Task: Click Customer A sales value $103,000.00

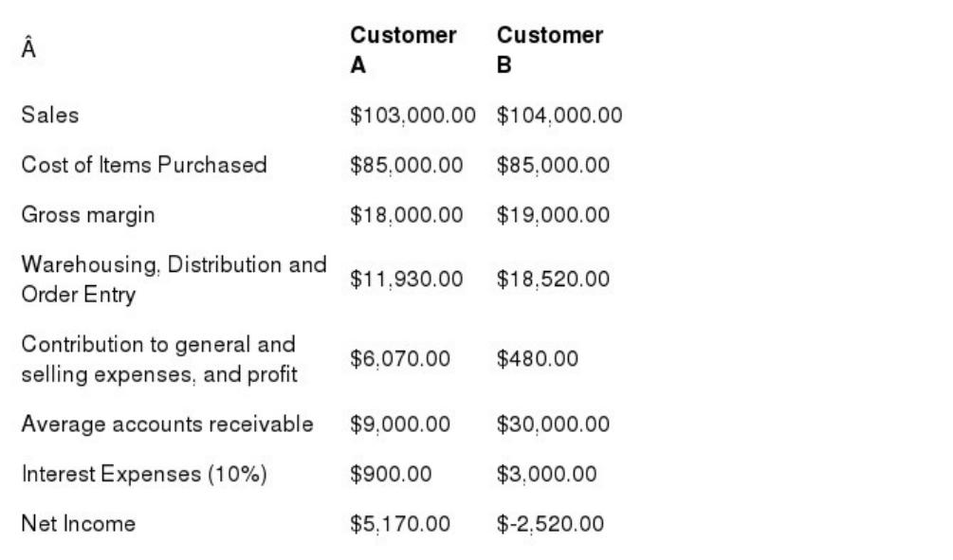Action: click(x=412, y=115)
